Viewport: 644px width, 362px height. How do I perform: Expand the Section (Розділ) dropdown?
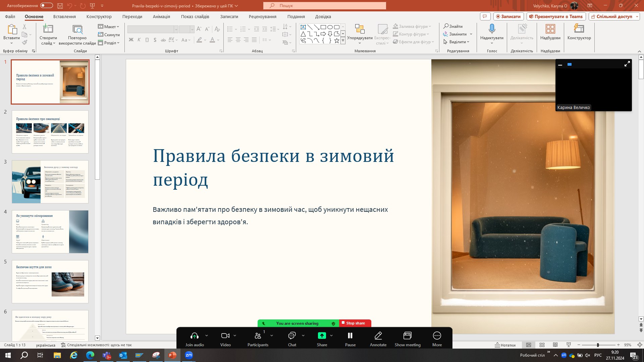[109, 43]
